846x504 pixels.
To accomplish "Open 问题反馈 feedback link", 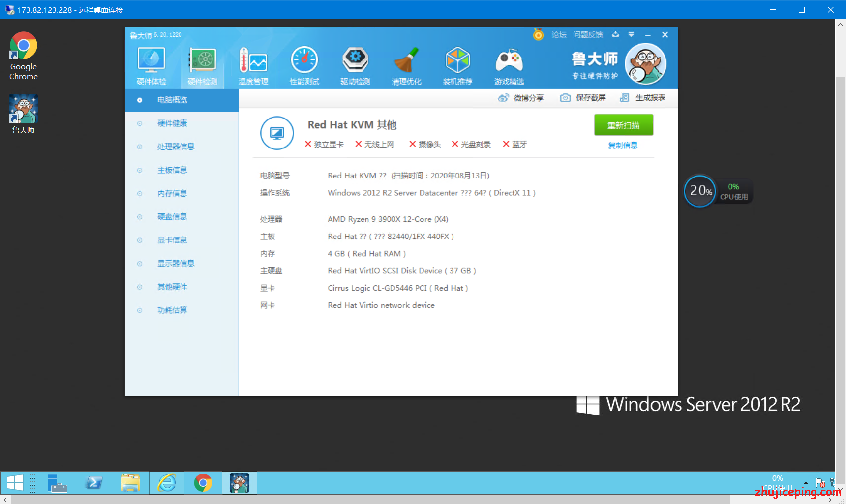I will tap(588, 35).
